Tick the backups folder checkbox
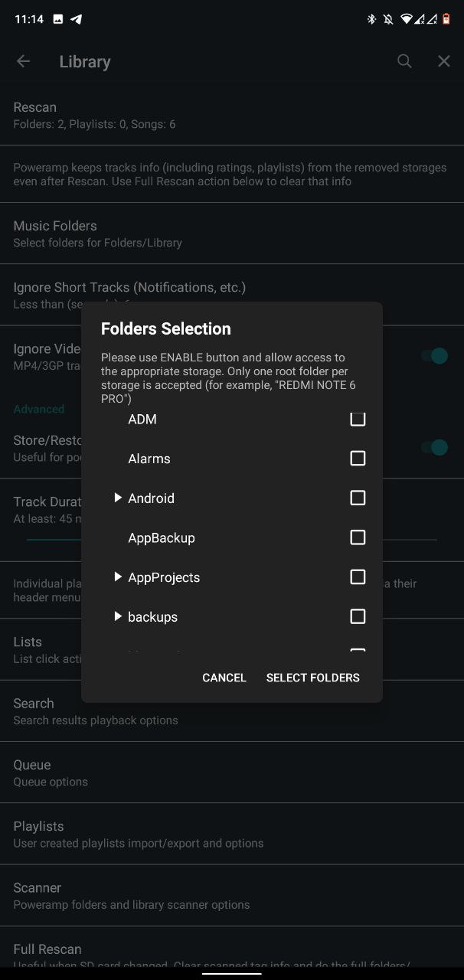Image resolution: width=464 pixels, height=980 pixels. point(358,616)
